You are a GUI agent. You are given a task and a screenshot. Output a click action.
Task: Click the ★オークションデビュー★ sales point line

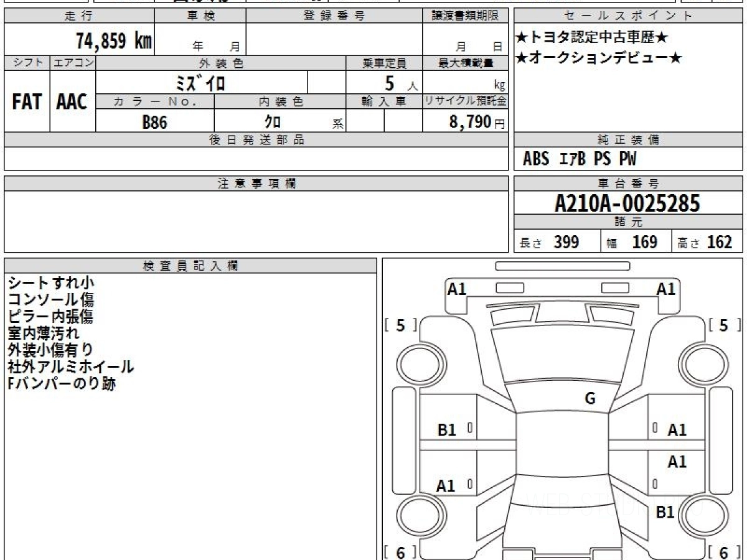coord(598,58)
